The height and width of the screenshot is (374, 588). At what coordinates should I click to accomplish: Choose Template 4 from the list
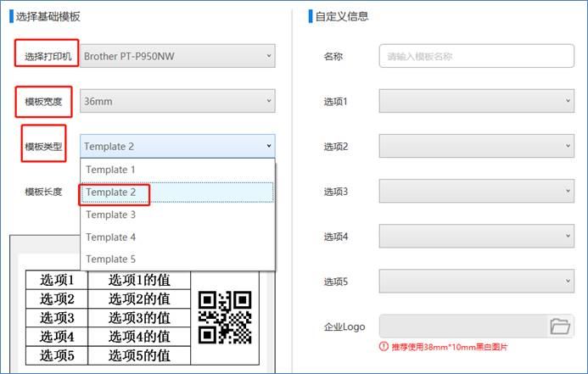click(x=177, y=237)
